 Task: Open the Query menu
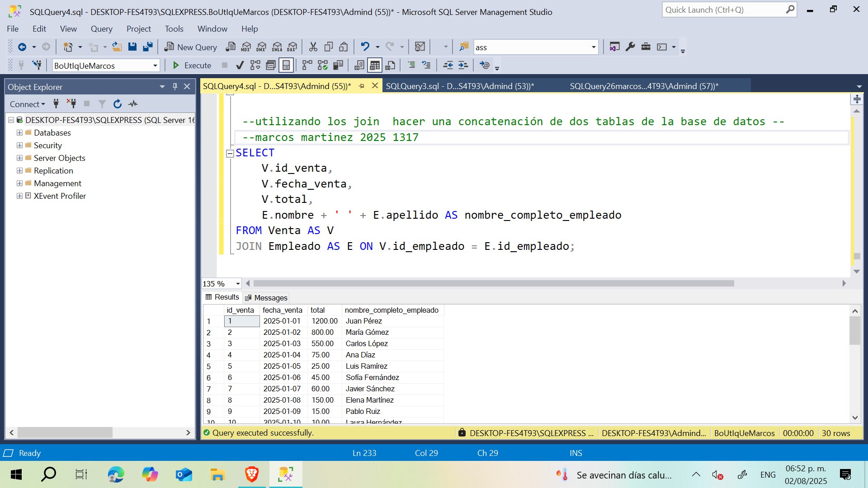tap(101, 29)
